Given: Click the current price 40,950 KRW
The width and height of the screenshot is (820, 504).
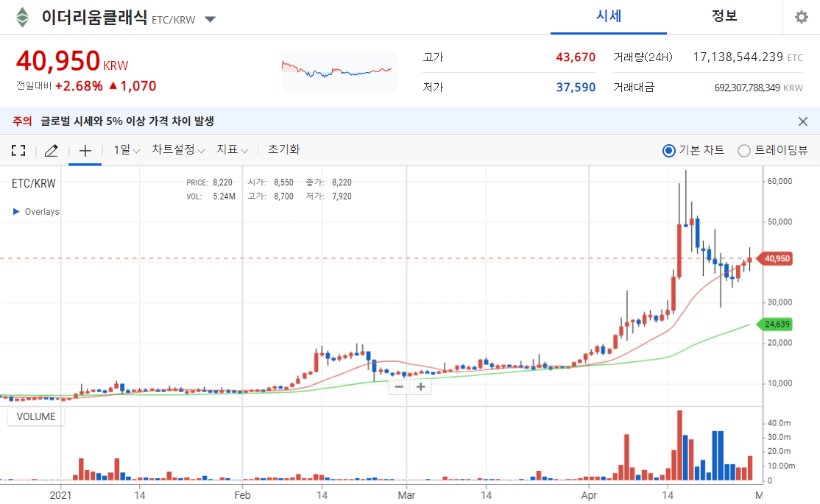Looking at the screenshot, I should point(71,61).
